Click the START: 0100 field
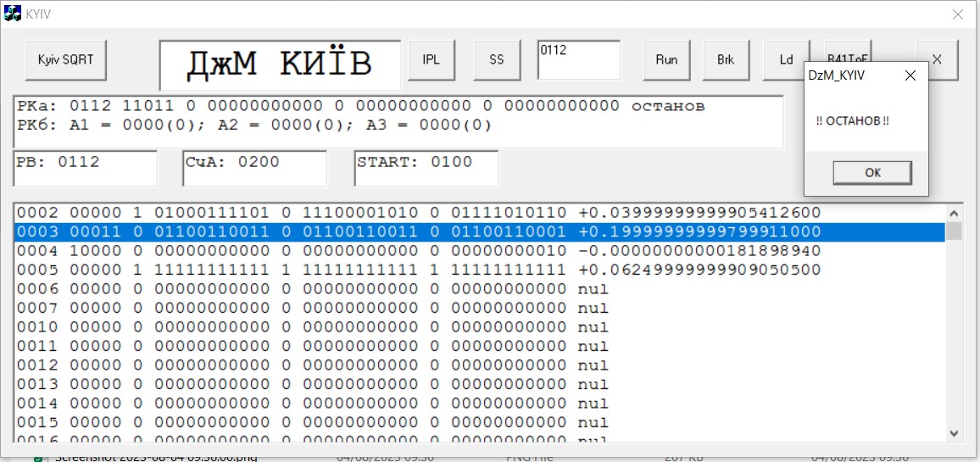The height and width of the screenshot is (462, 980). coord(426,168)
